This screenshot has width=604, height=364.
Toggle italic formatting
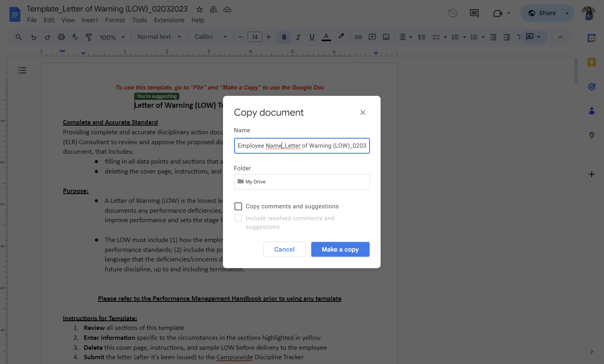tap(298, 37)
